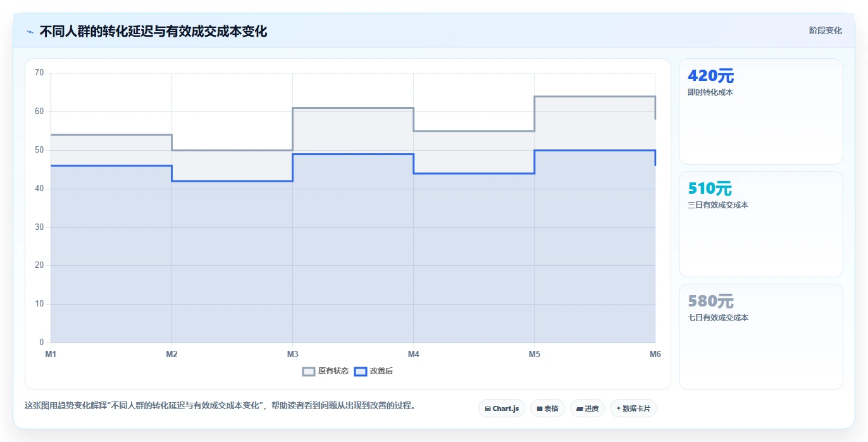
Task: Click the M2 axis label
Action: (x=171, y=354)
